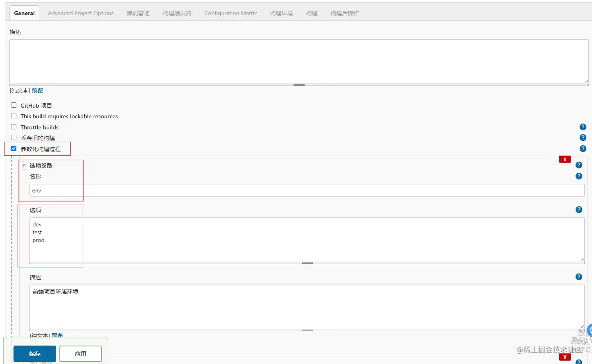592x364 pixels.
Task: Click the GitHub 项目 label text
Action: (36, 106)
